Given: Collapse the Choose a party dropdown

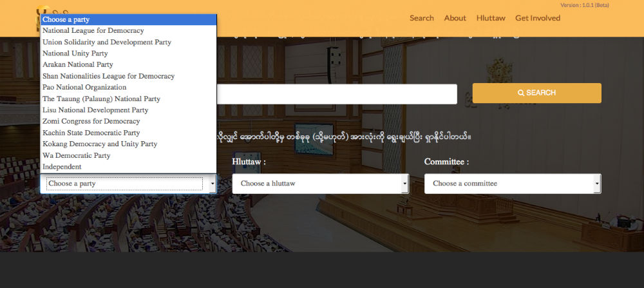Looking at the screenshot, I should tap(128, 184).
